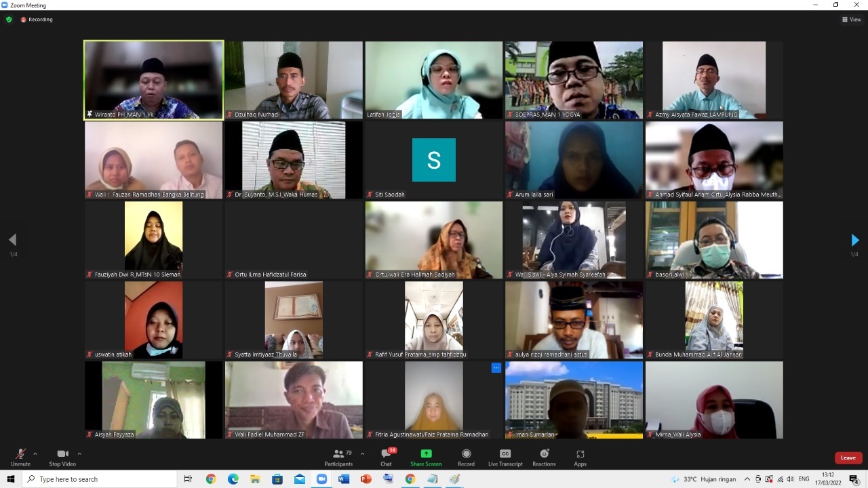Expand video options arrow beside Stop Video
868x488 pixels.
click(x=79, y=453)
